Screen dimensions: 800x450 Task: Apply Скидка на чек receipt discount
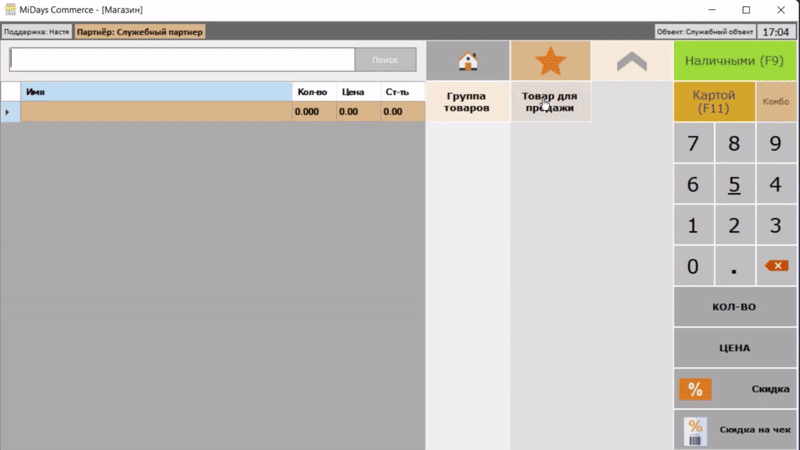(735, 430)
